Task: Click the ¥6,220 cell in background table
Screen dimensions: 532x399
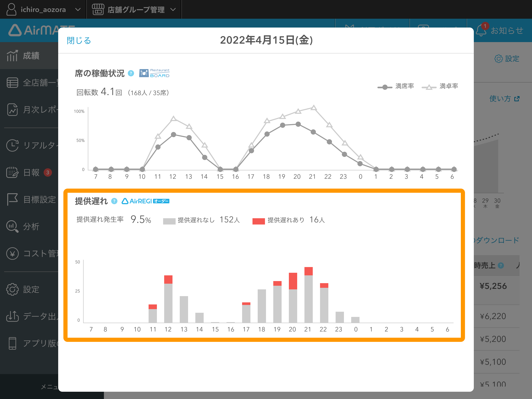Action: (x=493, y=316)
